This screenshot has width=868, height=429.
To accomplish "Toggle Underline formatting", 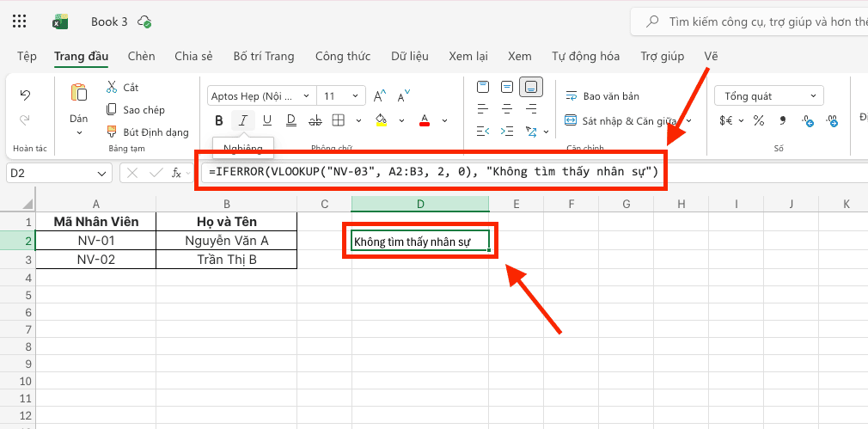I will point(266,120).
